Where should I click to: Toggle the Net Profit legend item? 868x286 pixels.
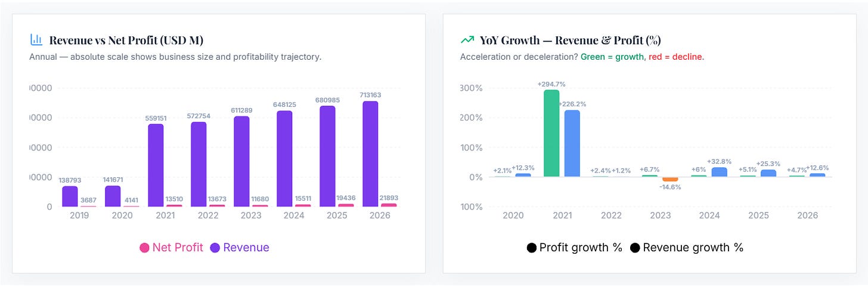click(x=171, y=247)
